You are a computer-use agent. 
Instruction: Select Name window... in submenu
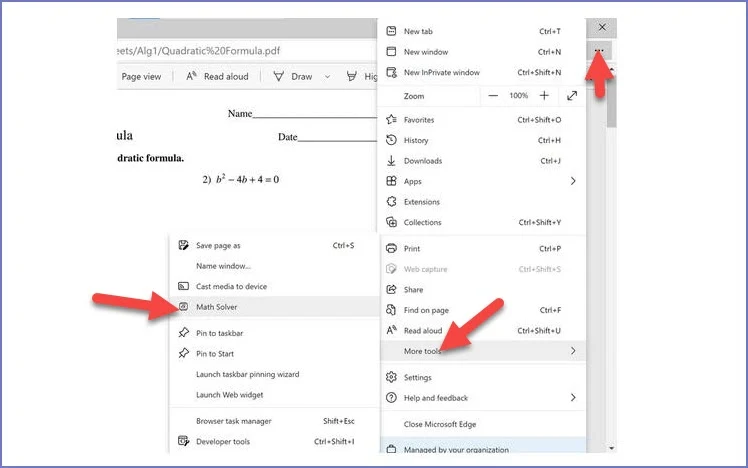click(x=275, y=266)
